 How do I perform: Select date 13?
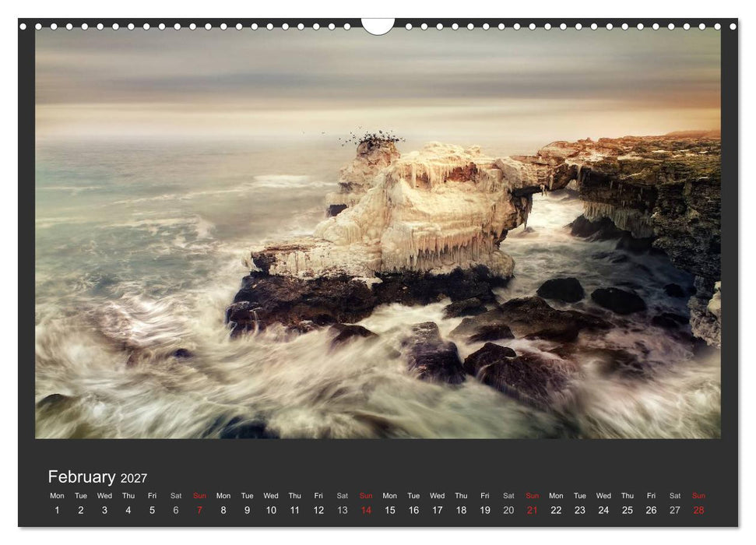pos(343,510)
